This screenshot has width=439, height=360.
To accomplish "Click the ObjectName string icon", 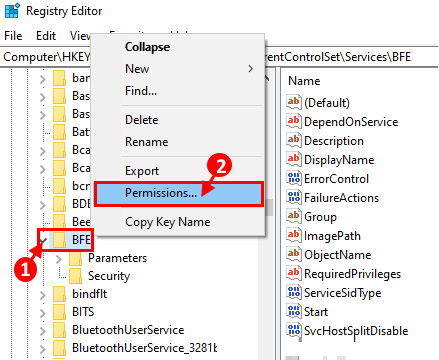I will [x=294, y=254].
